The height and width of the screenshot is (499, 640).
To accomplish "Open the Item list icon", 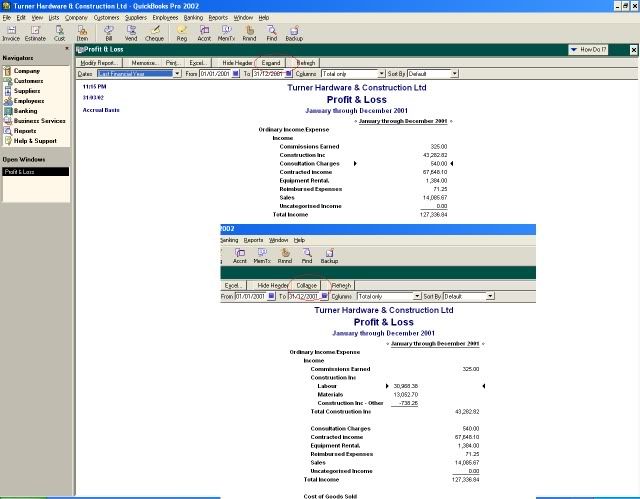I will point(82,33).
